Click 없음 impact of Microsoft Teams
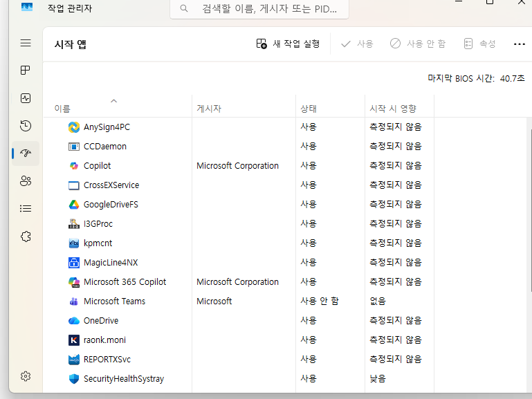This screenshot has width=532, height=399. click(x=378, y=301)
